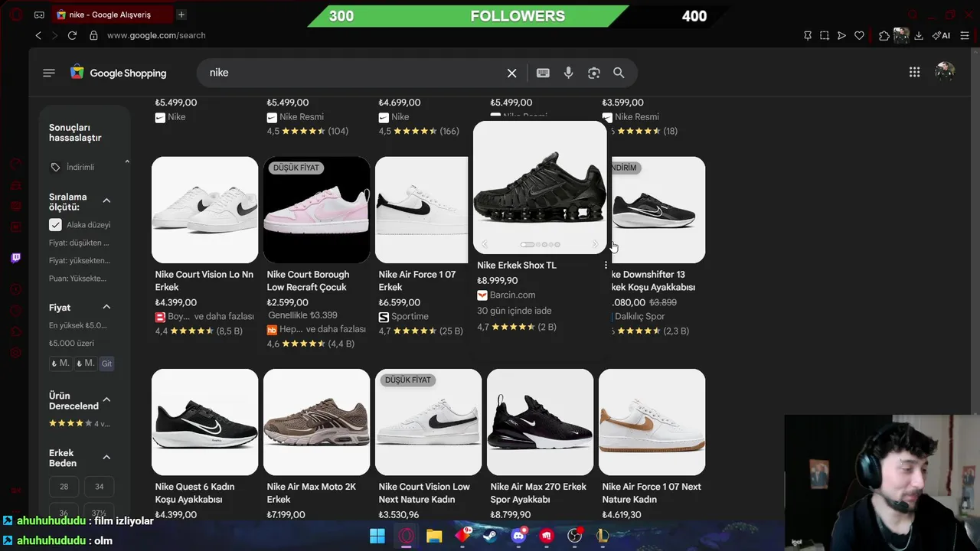Select size 28 filter chip
Screen dimensions: 980x551
coord(64,487)
